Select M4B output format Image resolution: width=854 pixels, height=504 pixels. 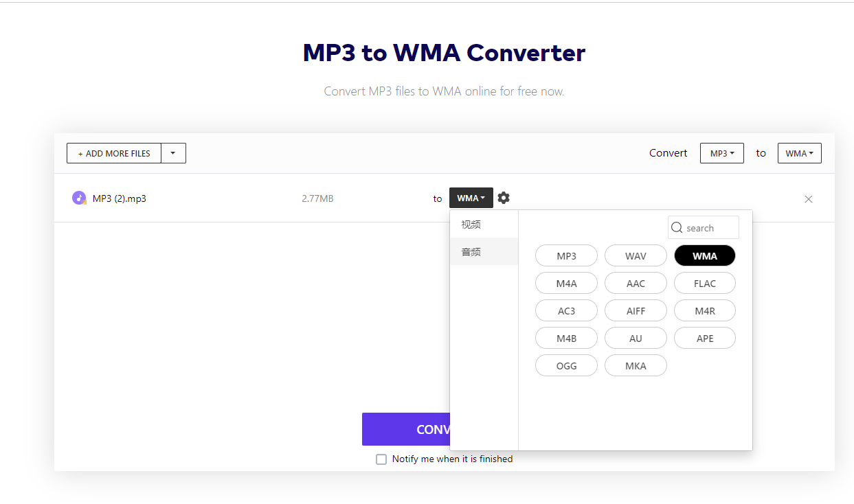(566, 339)
